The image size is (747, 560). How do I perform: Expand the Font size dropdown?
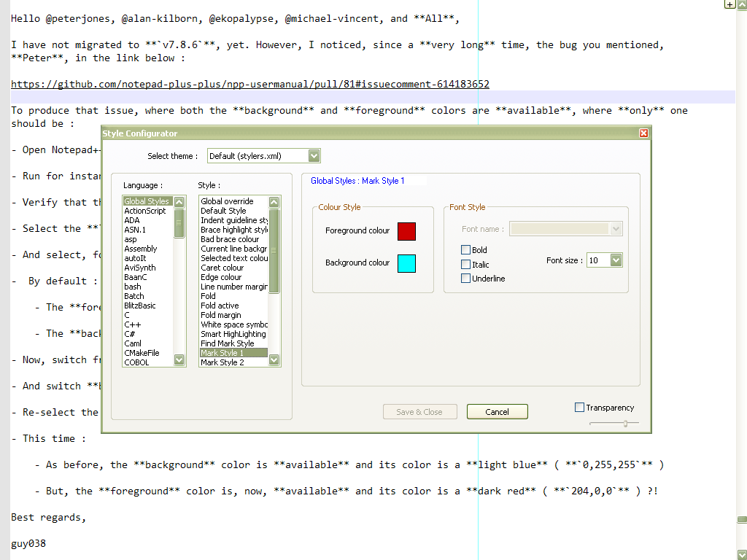616,260
